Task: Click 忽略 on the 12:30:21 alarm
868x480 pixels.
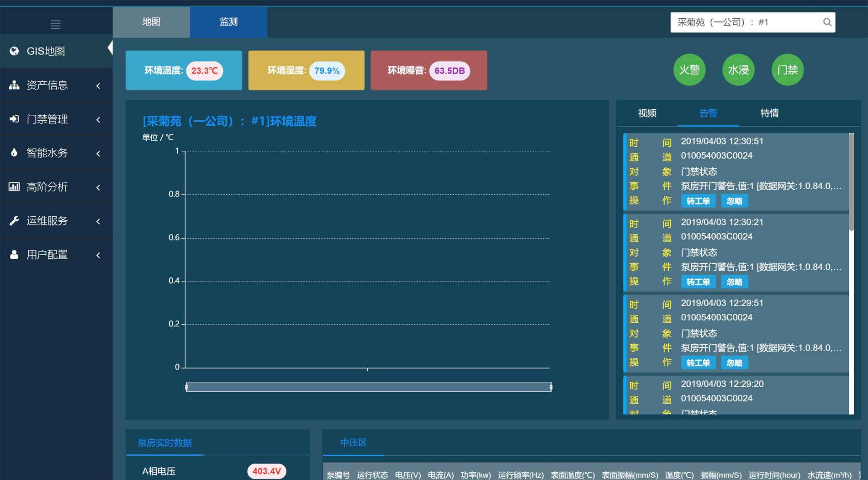Action: 734,282
